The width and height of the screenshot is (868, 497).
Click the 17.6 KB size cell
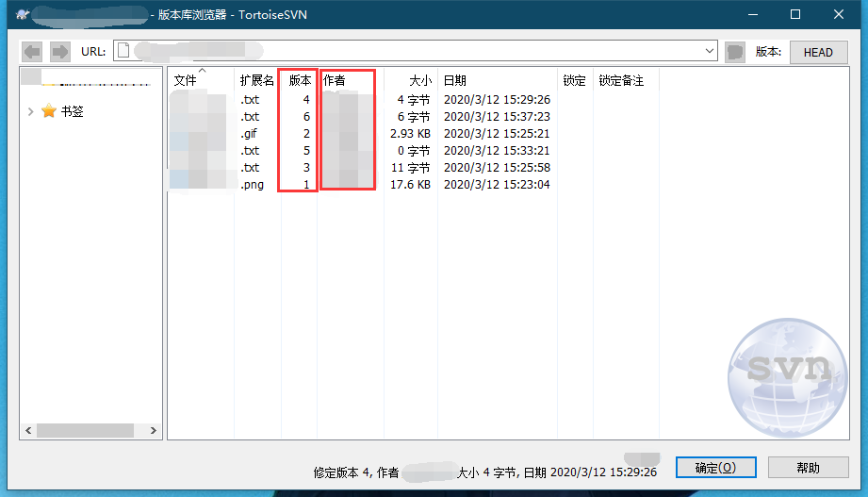(410, 185)
